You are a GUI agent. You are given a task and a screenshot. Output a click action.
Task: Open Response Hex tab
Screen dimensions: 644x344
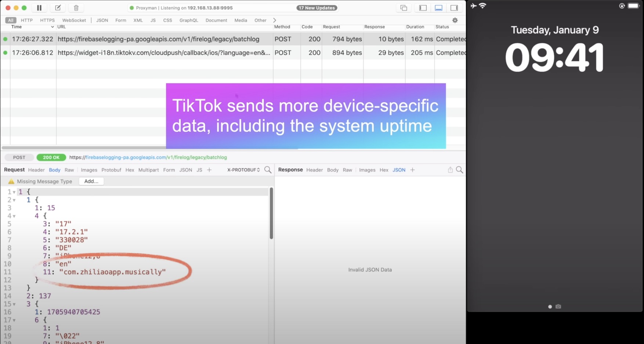click(x=384, y=170)
